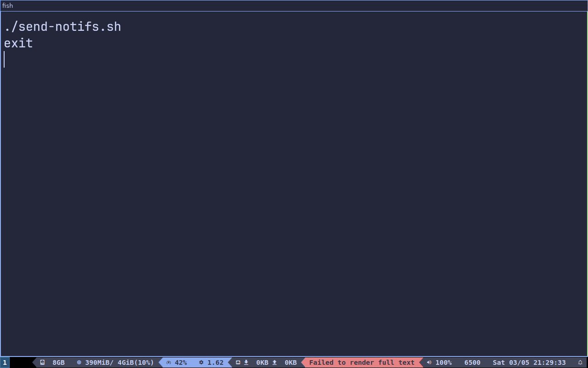This screenshot has width=588, height=368.
Task: Select workspace 1 in the status bar
Action: click(5, 362)
